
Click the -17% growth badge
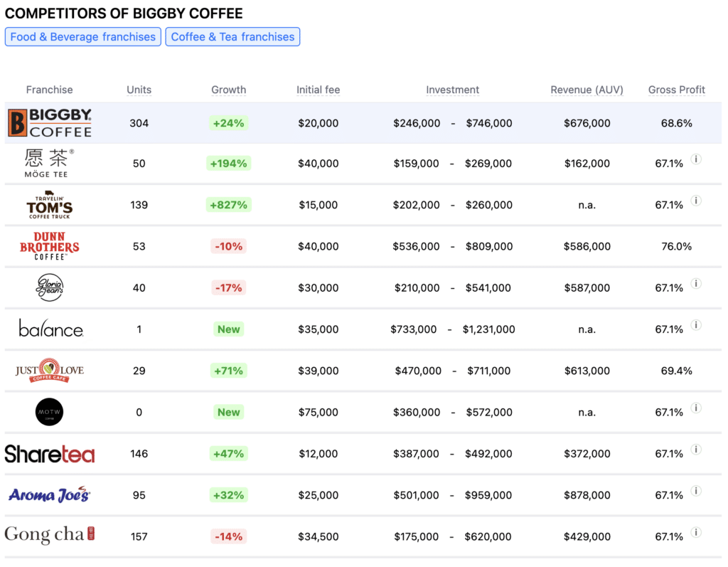point(228,287)
